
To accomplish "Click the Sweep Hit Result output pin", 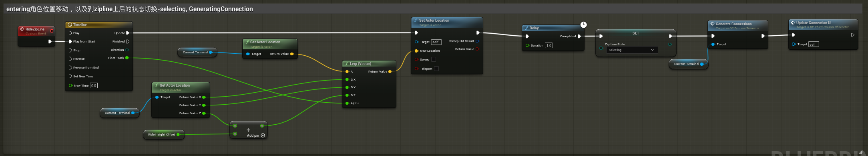I will (477, 41).
